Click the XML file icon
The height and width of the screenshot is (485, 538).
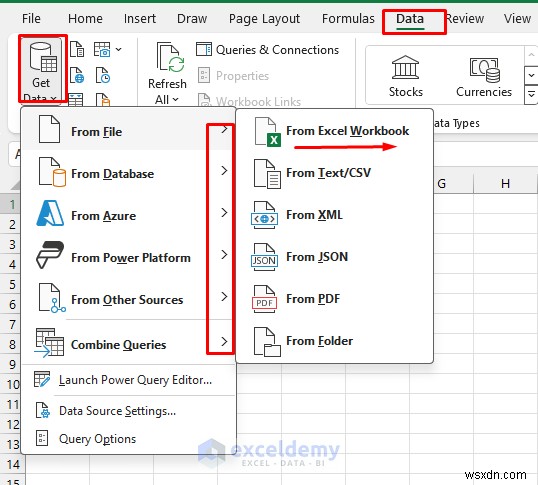click(265, 215)
